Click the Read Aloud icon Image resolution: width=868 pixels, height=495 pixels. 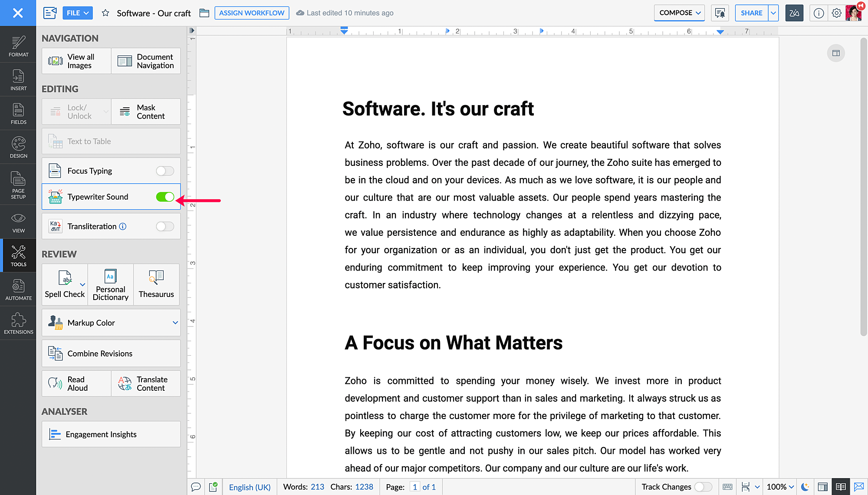[56, 383]
